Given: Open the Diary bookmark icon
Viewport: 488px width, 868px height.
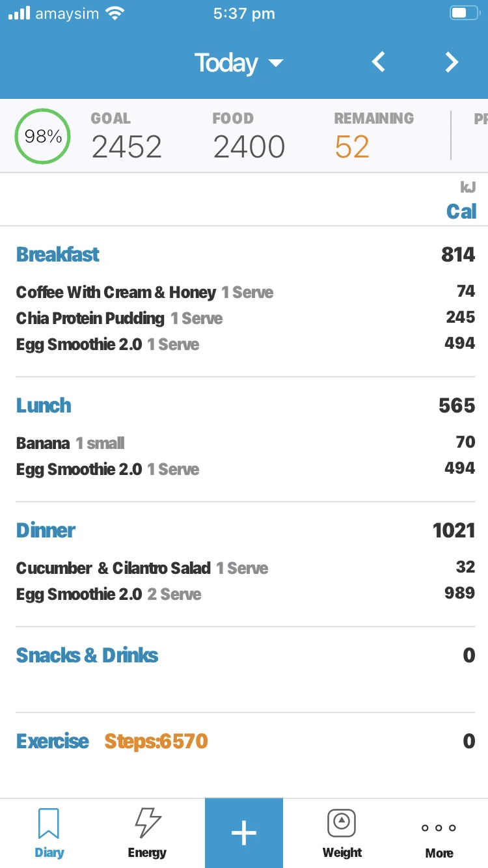Looking at the screenshot, I should click(49, 824).
